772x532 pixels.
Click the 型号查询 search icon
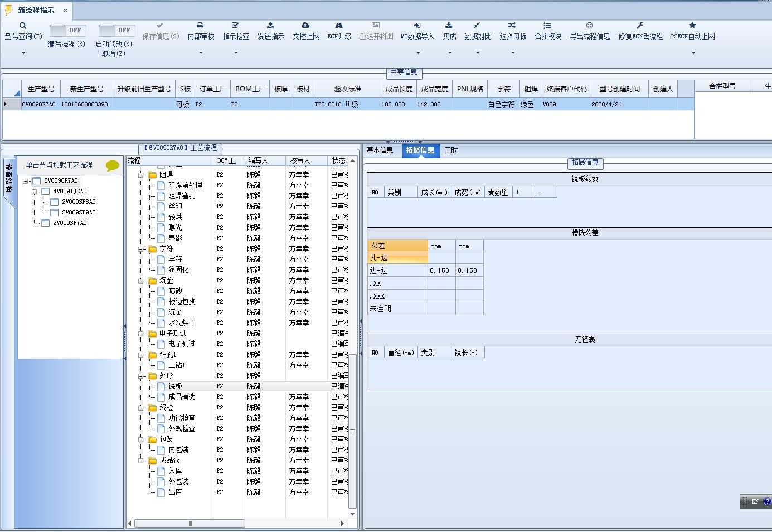click(x=23, y=26)
